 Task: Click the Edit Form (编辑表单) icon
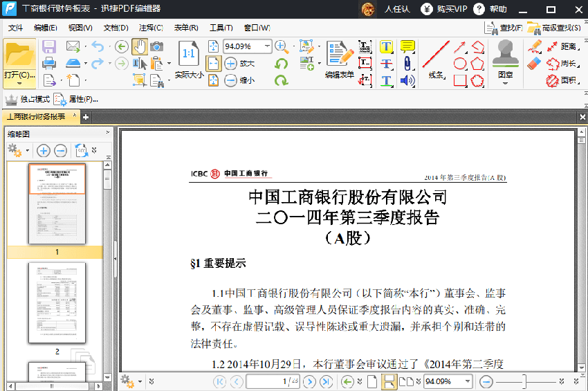(340, 60)
